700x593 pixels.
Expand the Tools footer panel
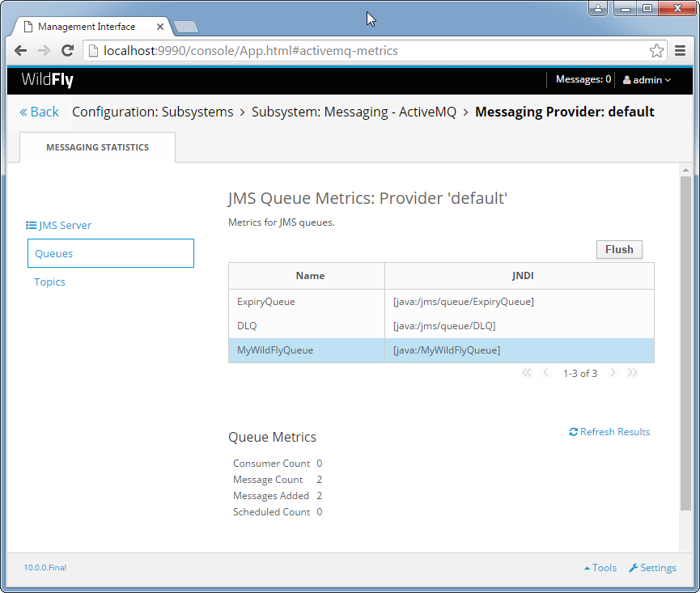(x=600, y=568)
